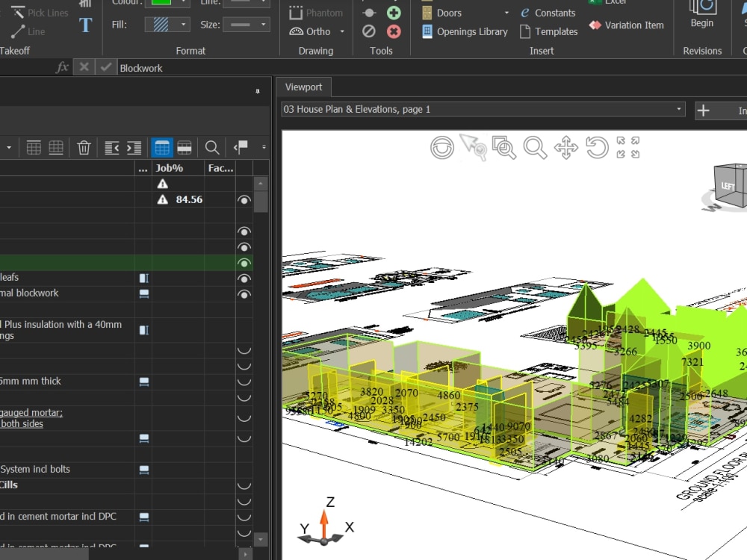Pick the Line takeoff tool

28,31
